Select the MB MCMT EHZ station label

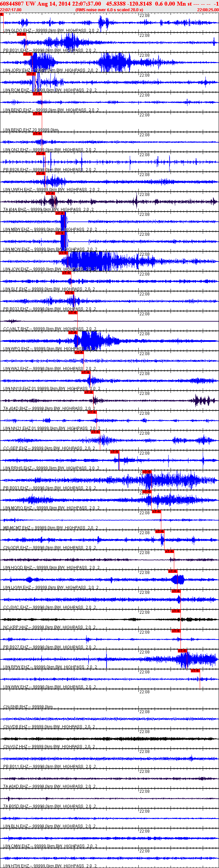pyautogui.click(x=51, y=527)
